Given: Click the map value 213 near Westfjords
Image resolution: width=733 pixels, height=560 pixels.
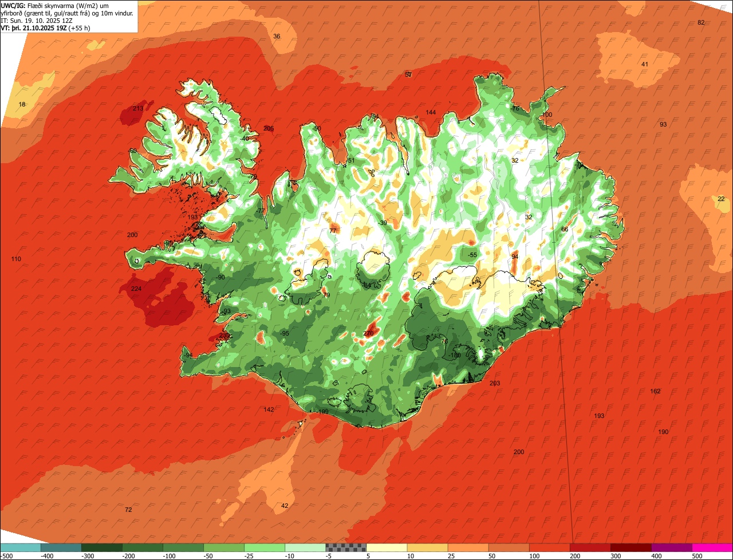Looking at the screenshot, I should pyautogui.click(x=138, y=108).
